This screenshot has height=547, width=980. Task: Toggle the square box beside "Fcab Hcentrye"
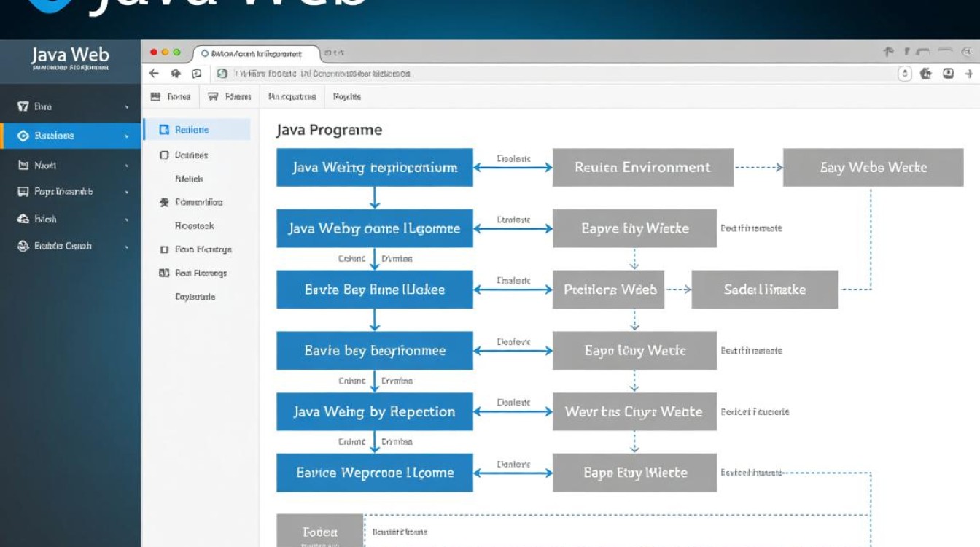pos(164,249)
